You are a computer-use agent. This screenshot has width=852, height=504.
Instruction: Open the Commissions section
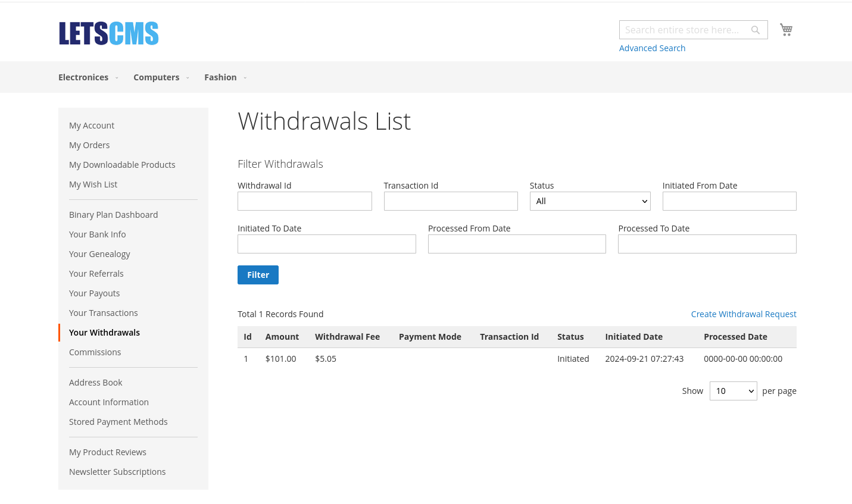(95, 352)
